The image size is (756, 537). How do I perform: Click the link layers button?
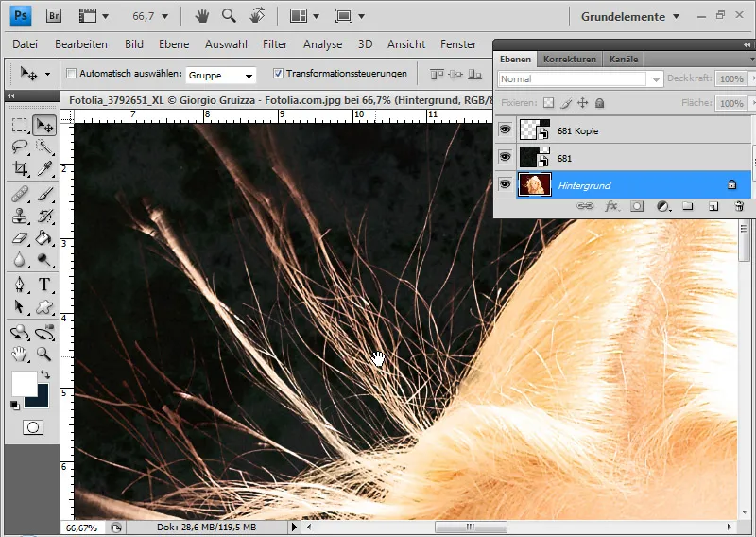(585, 206)
